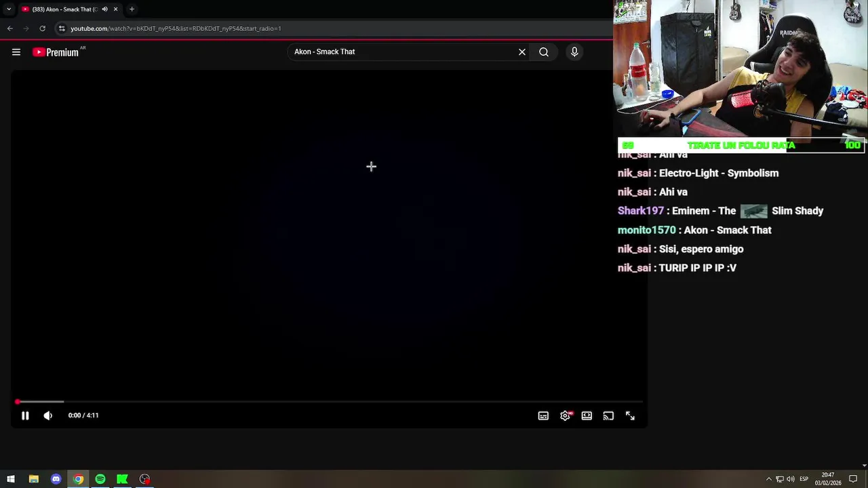The height and width of the screenshot is (488, 868).
Task: Open the system volume tray icon
Action: click(x=791, y=479)
